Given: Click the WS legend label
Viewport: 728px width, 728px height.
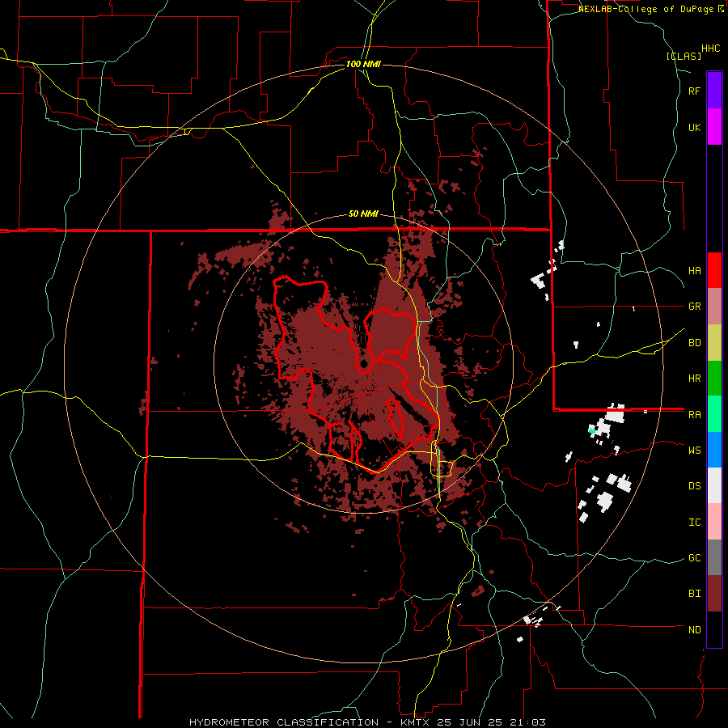Looking at the screenshot, I should click(694, 450).
